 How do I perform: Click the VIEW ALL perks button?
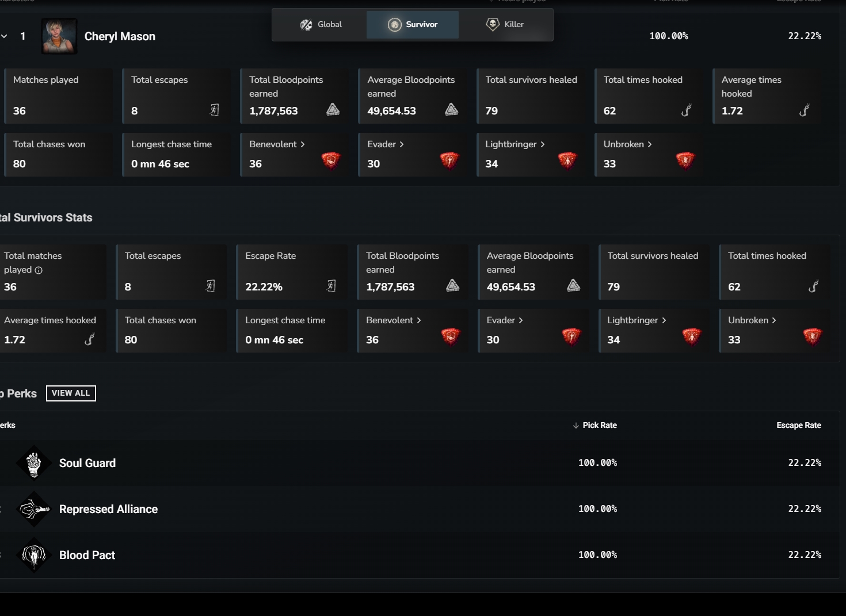point(71,393)
